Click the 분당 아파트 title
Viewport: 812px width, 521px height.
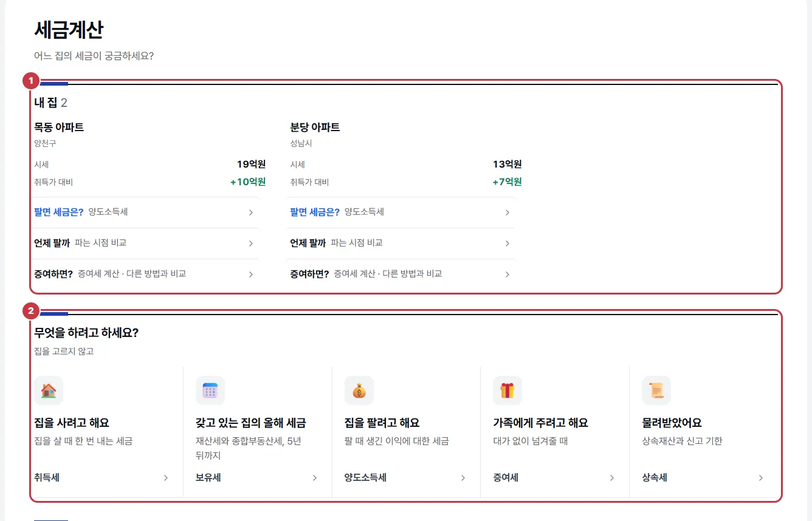315,128
